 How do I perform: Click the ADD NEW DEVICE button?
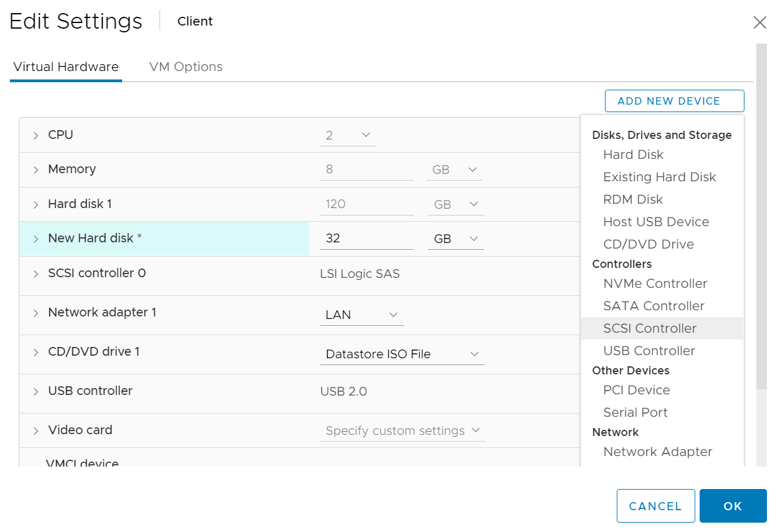point(674,100)
